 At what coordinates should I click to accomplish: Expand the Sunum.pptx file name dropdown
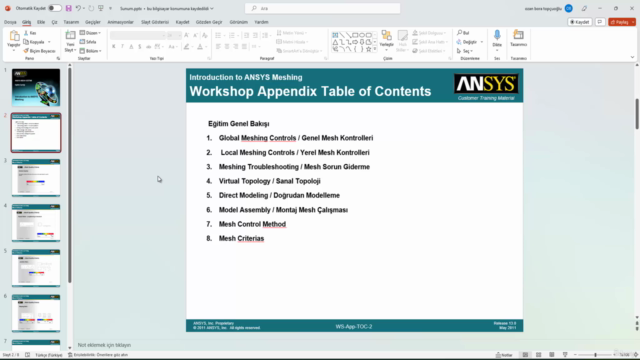coord(212,9)
